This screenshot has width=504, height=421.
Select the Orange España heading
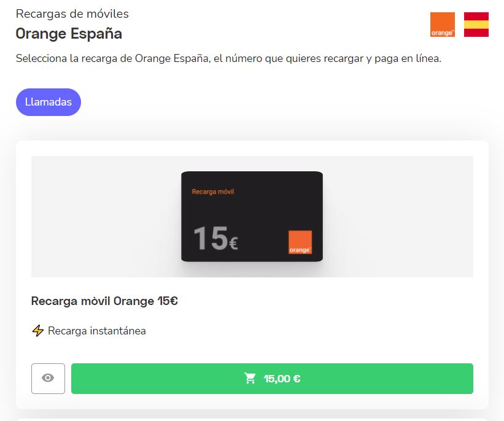(68, 34)
